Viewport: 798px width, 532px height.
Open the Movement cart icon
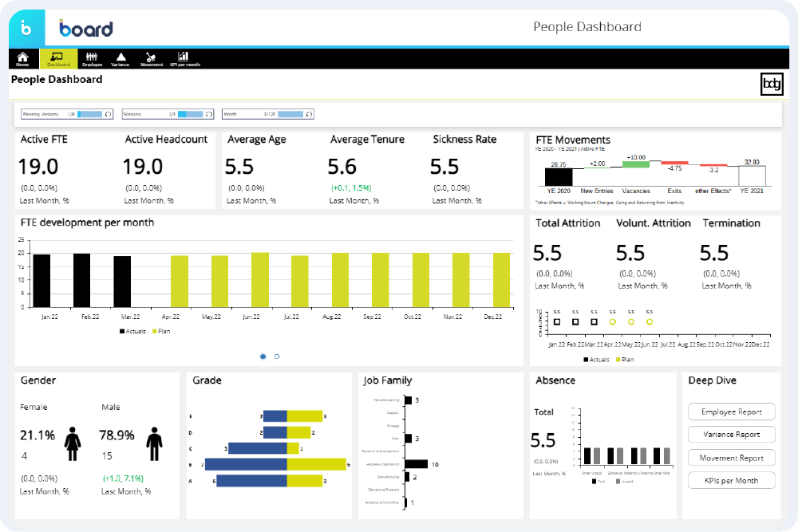[151, 58]
